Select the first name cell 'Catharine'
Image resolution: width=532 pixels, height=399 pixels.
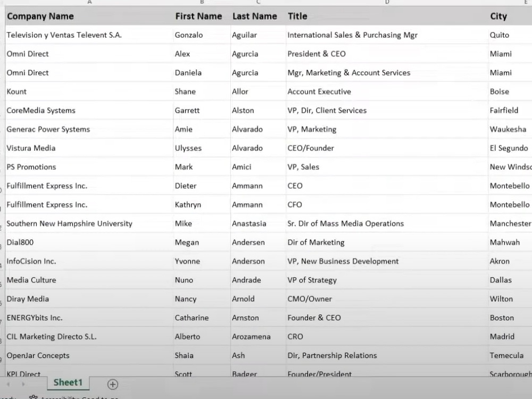(202, 318)
